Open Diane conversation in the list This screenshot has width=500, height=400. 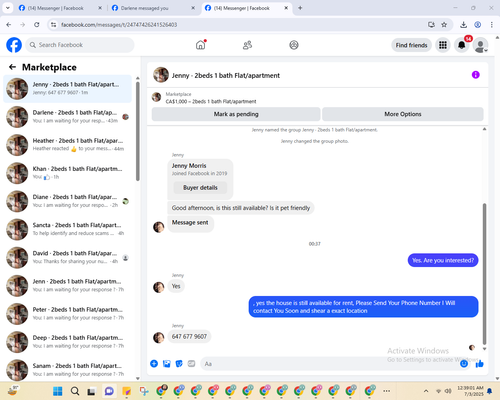click(67, 201)
